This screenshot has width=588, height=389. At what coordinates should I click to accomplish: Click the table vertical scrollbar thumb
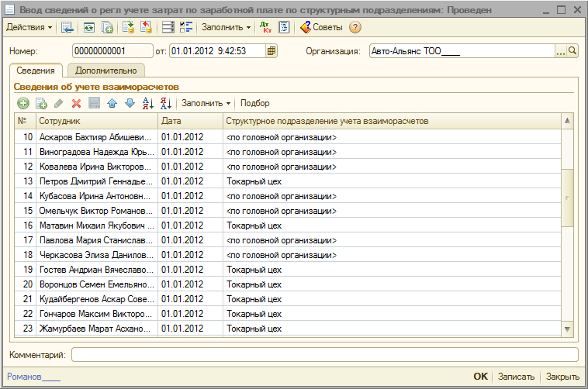[x=568, y=198]
